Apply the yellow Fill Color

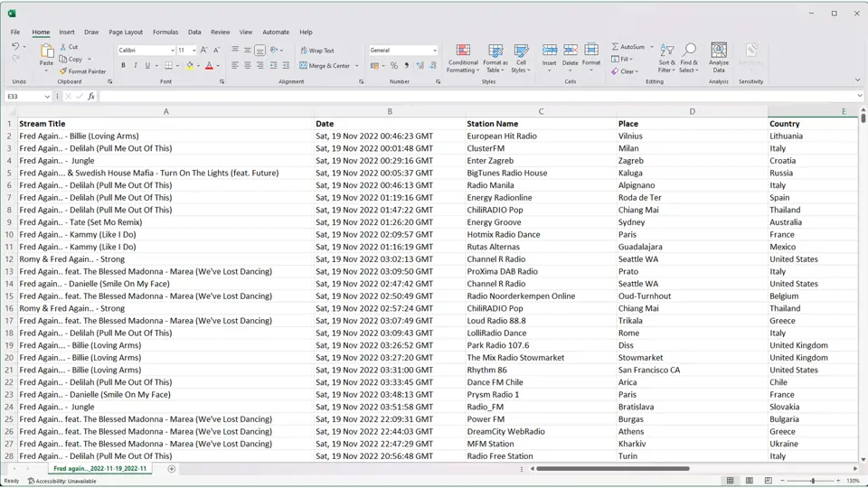tap(190, 65)
